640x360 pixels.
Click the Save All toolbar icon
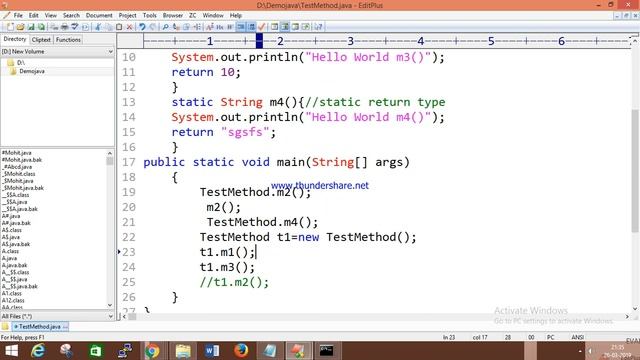pyautogui.click(x=41, y=27)
